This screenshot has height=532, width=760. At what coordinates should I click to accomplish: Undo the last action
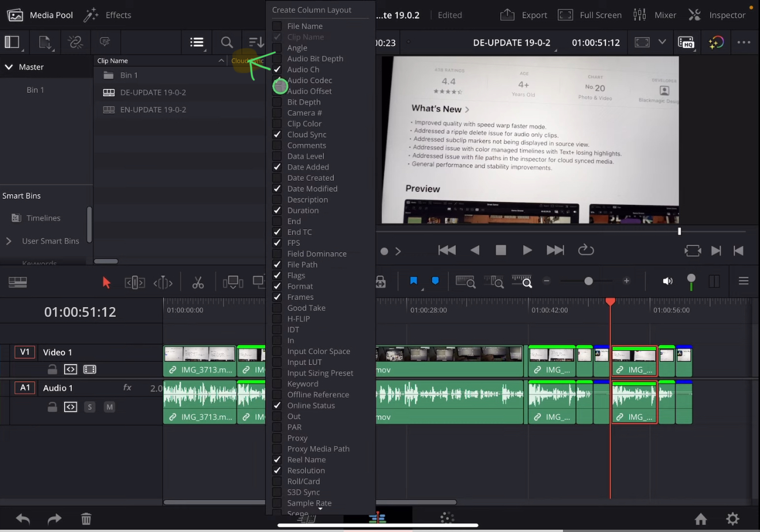tap(23, 519)
